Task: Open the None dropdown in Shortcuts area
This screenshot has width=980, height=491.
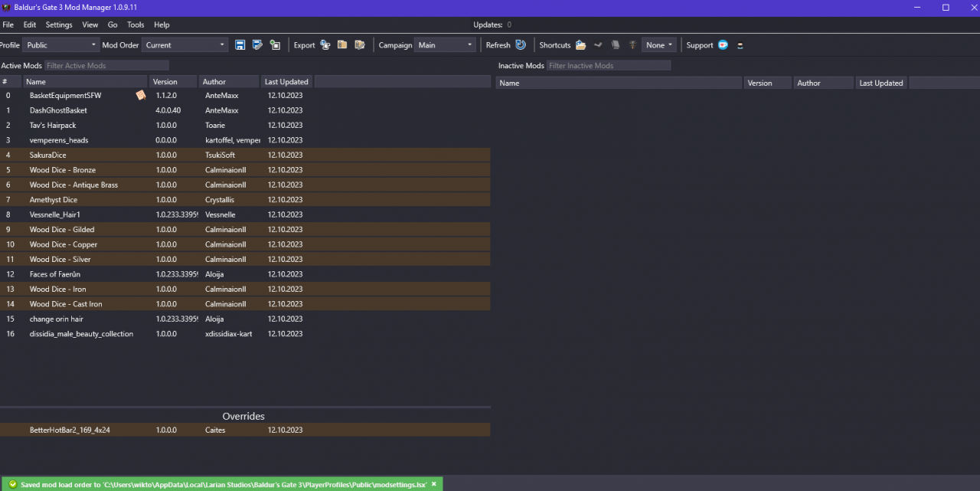Action: pos(659,45)
